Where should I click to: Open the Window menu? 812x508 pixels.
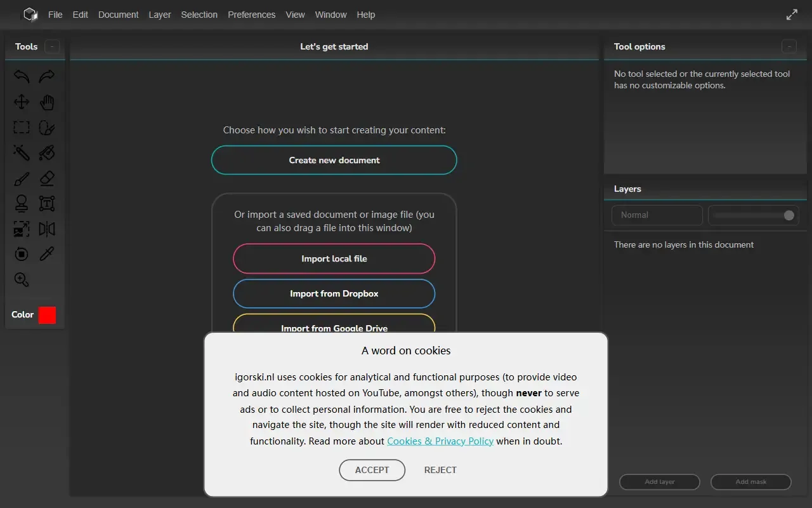click(331, 15)
